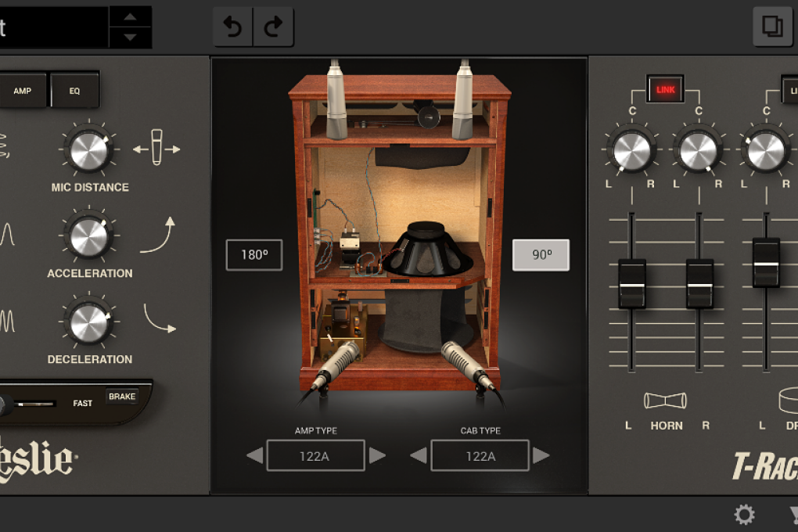Open the CAB TYPE 122A selector
The image size is (798, 532).
pos(480,455)
